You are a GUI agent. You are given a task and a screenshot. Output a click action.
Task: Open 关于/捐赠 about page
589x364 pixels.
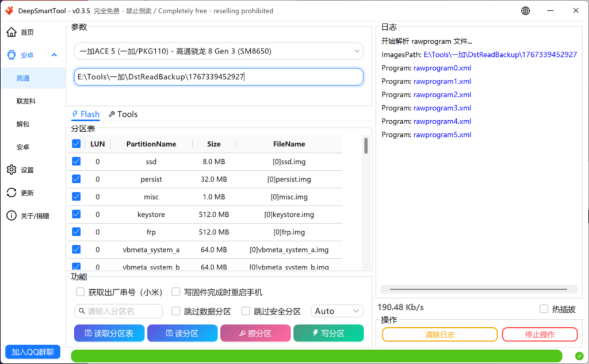coord(35,216)
